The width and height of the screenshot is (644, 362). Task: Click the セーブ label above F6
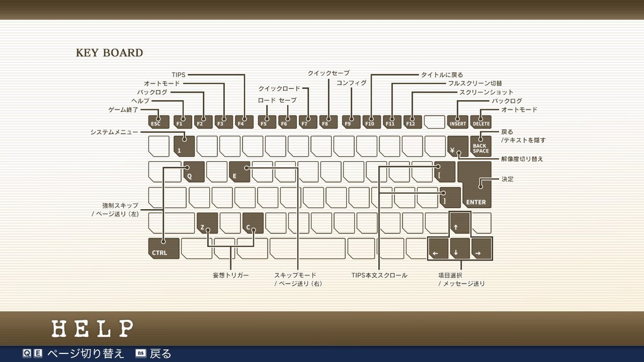click(287, 100)
